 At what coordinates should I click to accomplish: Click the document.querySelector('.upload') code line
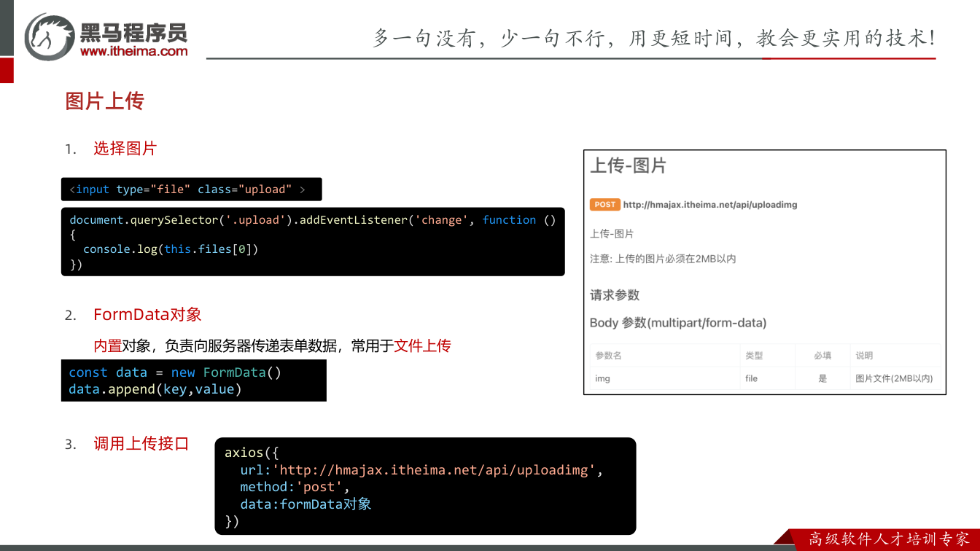coord(312,220)
